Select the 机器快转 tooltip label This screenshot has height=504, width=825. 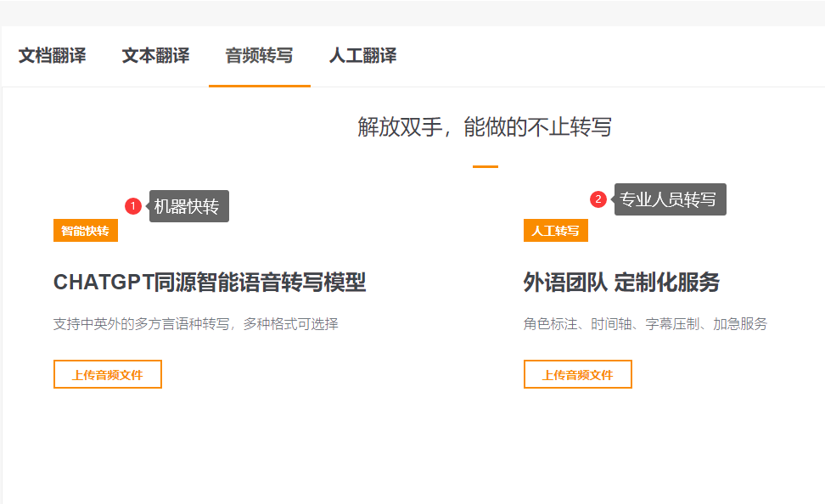click(188, 206)
